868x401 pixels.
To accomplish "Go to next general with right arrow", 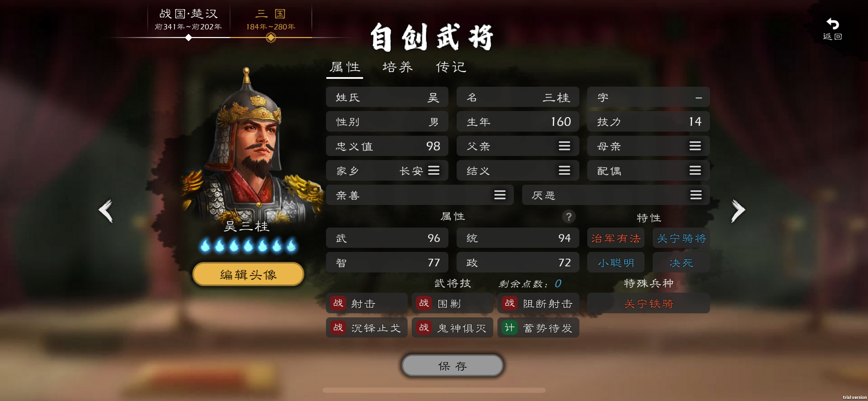I will (738, 210).
